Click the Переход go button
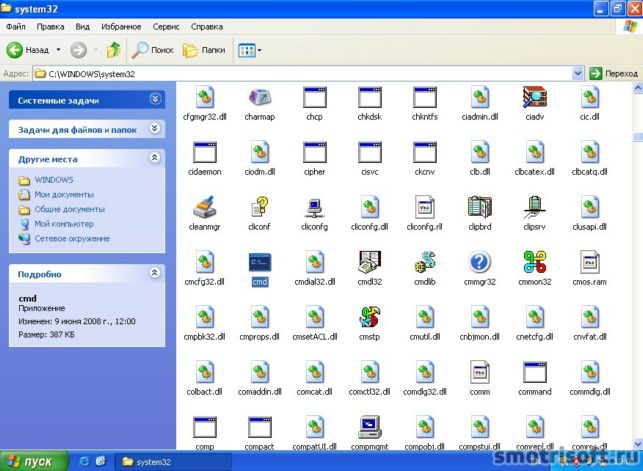The width and height of the screenshot is (643, 471). point(613,74)
